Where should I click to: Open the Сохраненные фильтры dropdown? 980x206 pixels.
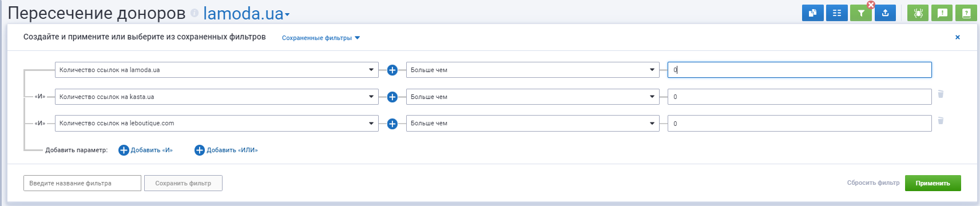pyautogui.click(x=321, y=38)
